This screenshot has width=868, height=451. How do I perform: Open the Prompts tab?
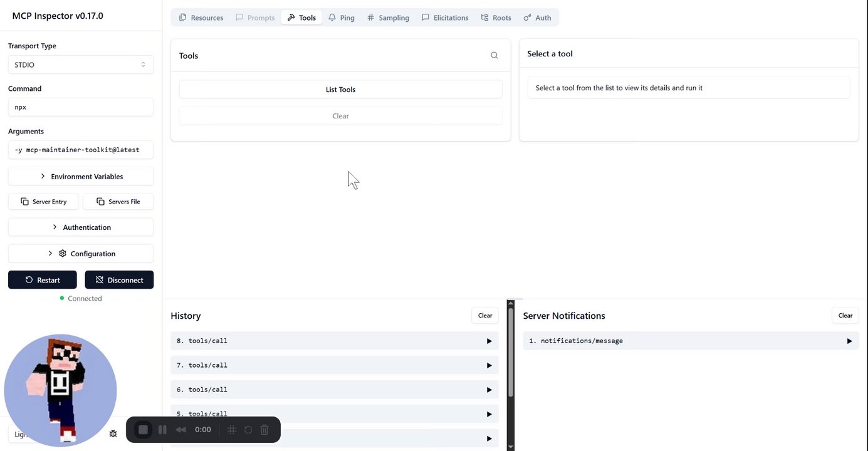(255, 18)
